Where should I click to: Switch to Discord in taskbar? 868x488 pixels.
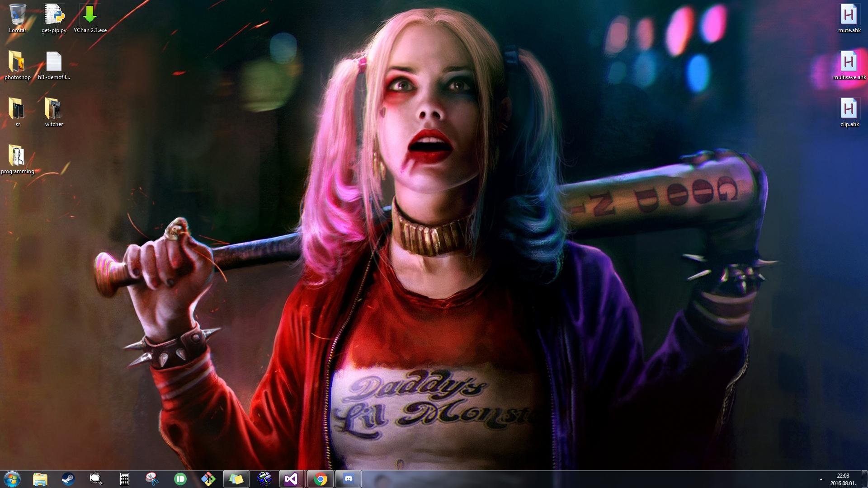349,479
